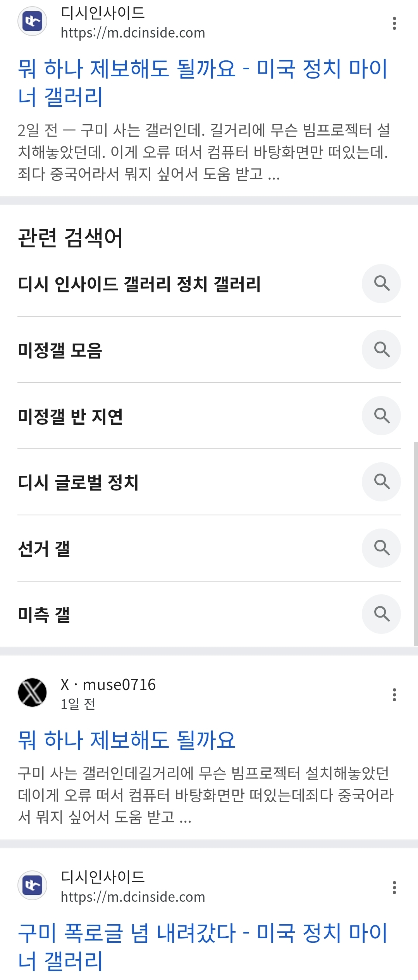Open link '뭐 하나 제보해도 될까요 - 미국 정치 마이너 갤러리'
This screenshot has height=980, width=418.
(x=202, y=82)
